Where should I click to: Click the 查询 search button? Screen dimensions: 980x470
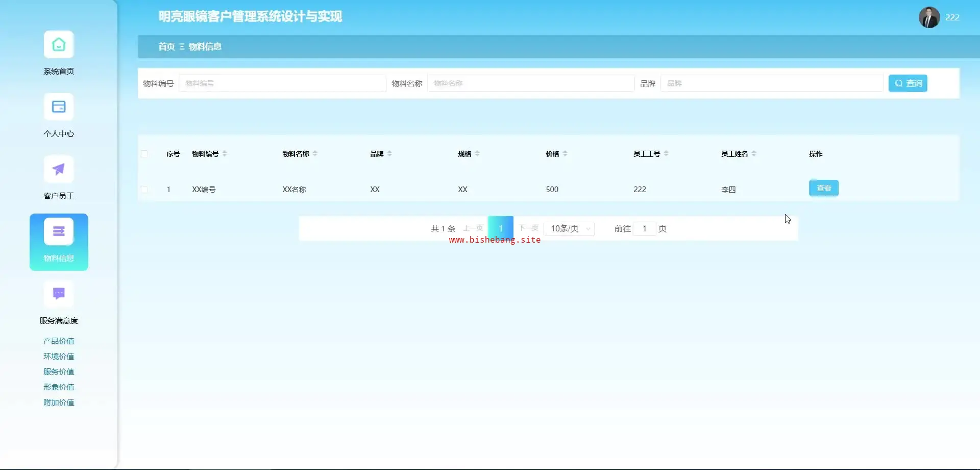coord(908,83)
